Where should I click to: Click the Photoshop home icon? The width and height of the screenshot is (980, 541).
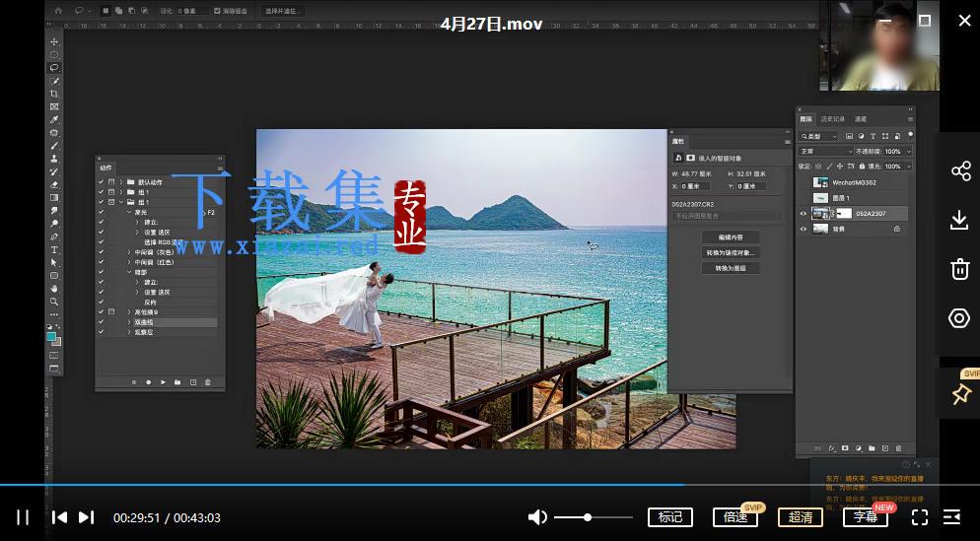tap(58, 11)
